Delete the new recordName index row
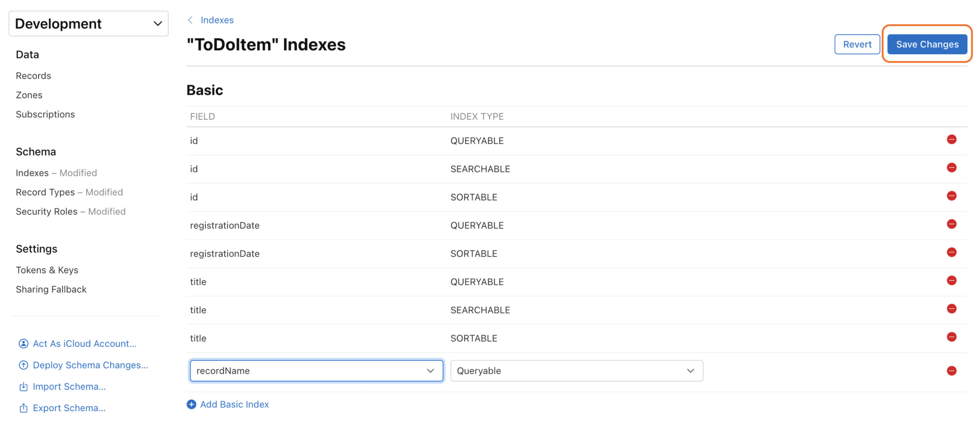Viewport: 980px width, 424px height. click(951, 371)
